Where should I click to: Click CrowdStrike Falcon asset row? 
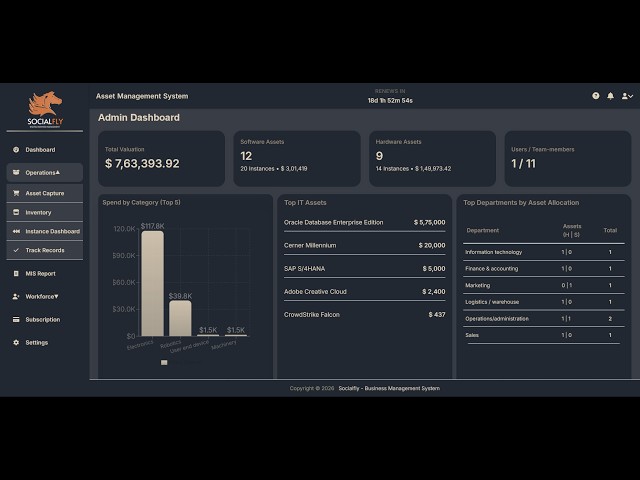point(364,315)
